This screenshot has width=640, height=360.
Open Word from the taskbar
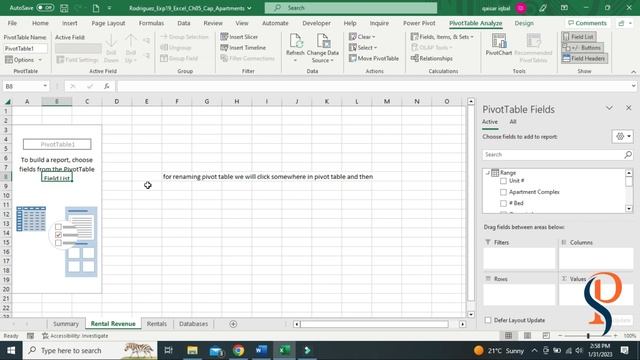[261, 350]
